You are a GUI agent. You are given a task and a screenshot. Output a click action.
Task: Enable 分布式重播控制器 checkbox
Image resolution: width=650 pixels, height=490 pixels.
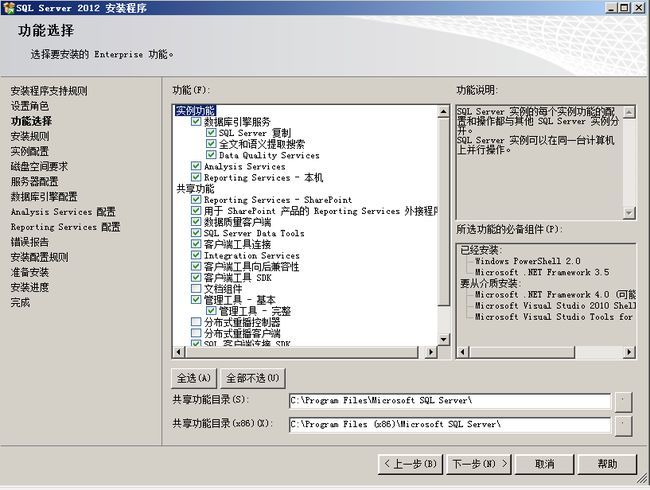coord(196,322)
